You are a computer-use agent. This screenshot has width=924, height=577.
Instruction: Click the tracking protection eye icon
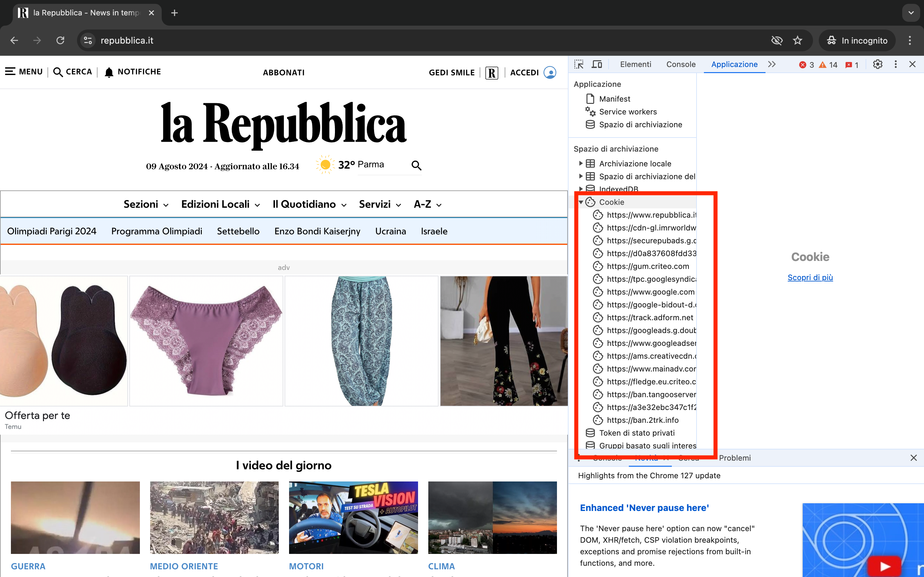pyautogui.click(x=777, y=40)
